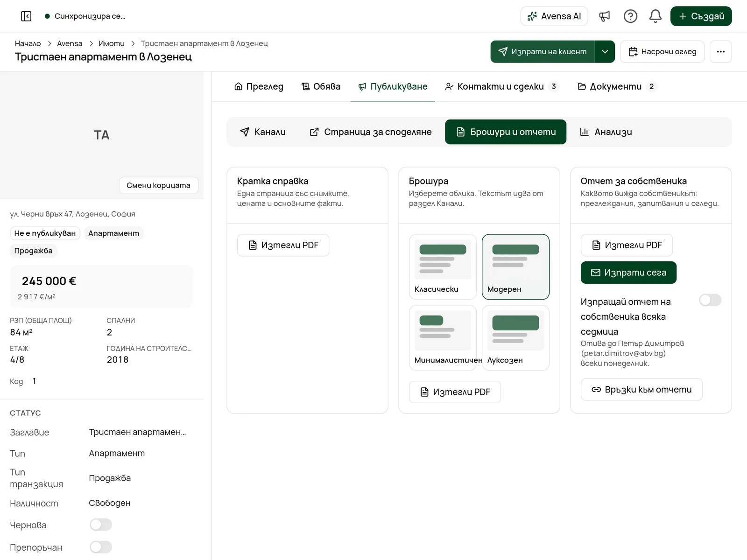Click Изтегли PDF under Отчет за собственика
The width and height of the screenshot is (747, 560).
pyautogui.click(x=627, y=245)
